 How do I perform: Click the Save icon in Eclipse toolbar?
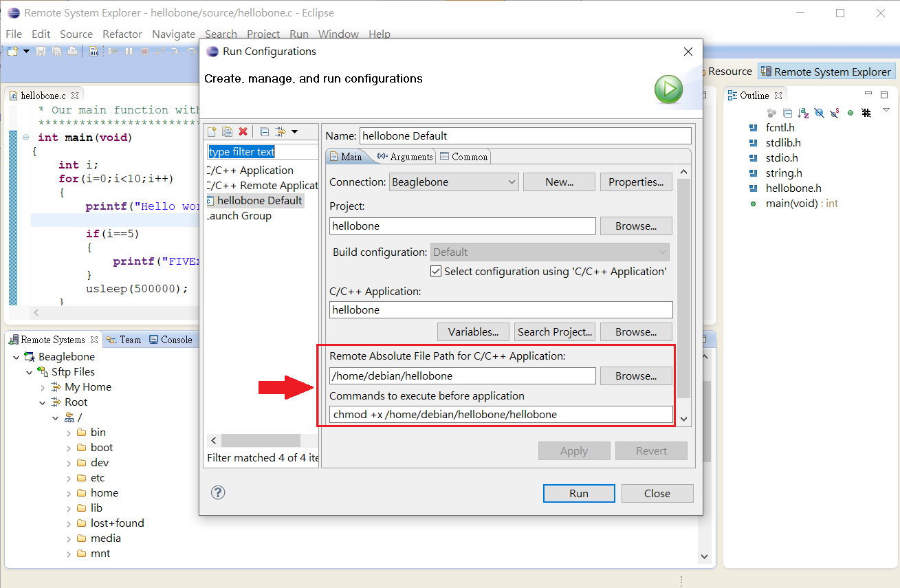click(41, 51)
